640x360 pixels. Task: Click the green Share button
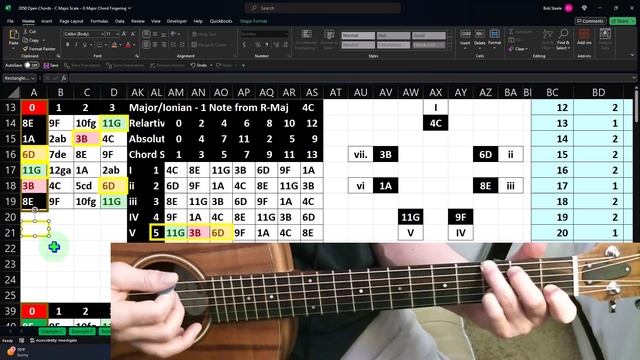click(622, 21)
